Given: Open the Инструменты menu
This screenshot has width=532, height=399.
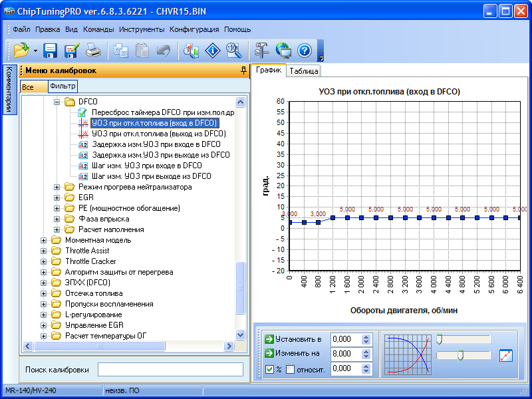Looking at the screenshot, I should (142, 29).
